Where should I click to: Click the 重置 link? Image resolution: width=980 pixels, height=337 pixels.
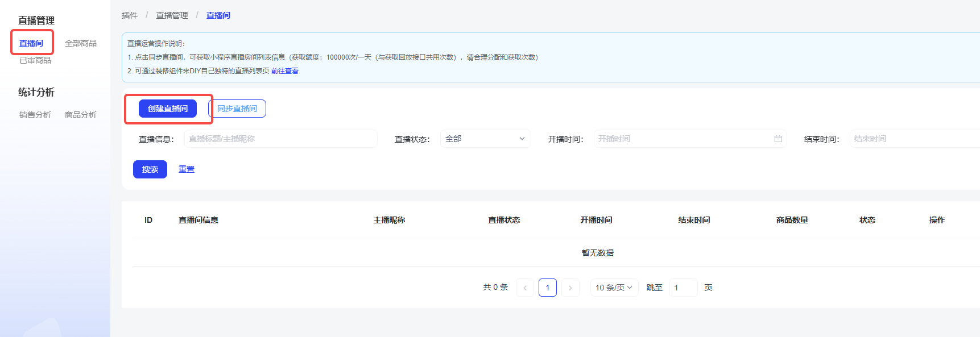point(187,169)
